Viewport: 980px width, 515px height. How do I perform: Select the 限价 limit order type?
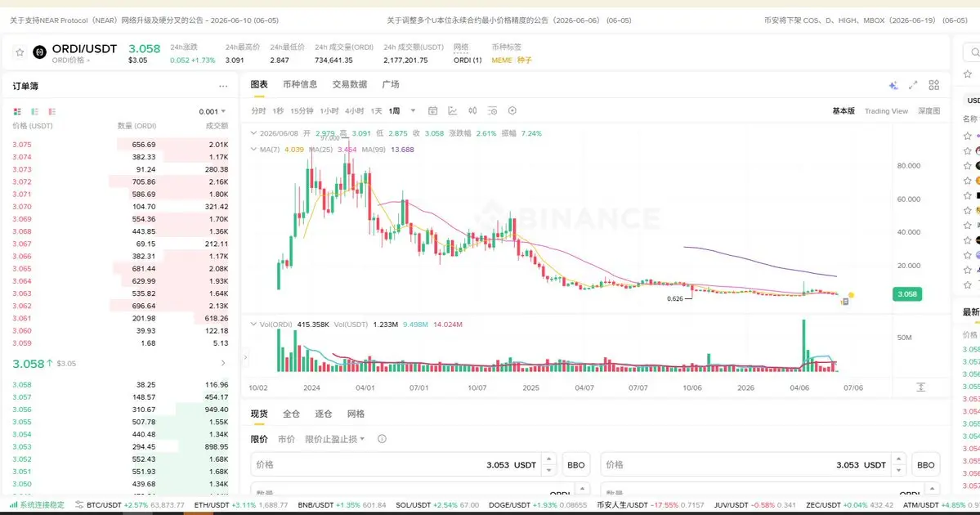tap(259, 439)
